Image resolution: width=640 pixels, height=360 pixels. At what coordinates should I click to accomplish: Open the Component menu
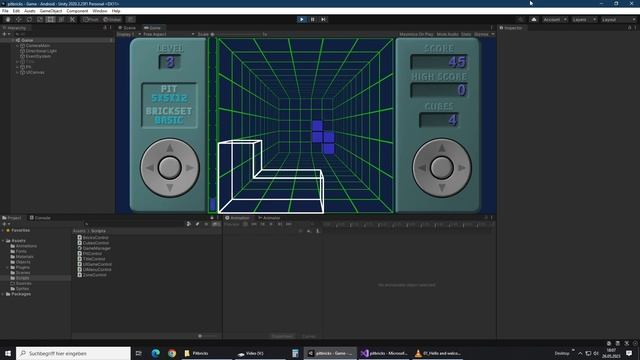tap(77, 11)
